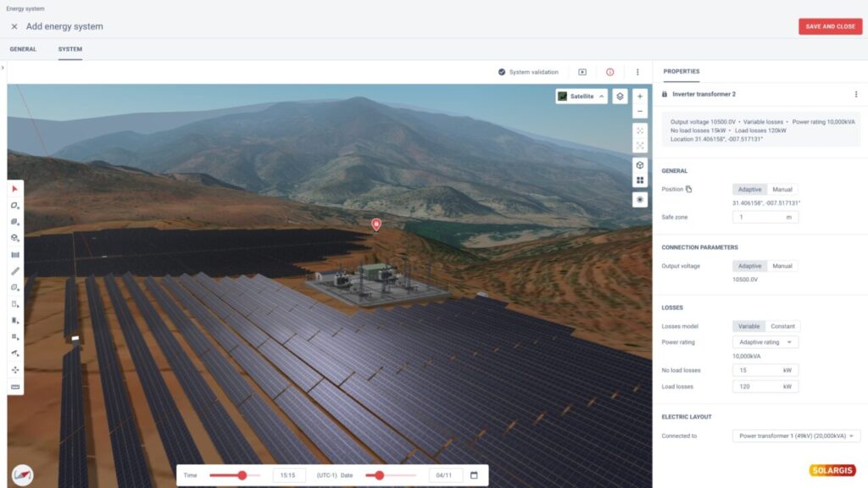Select the pointer flag tool in the left toolbar
Viewport: 868px width, 488px height.
pyautogui.click(x=13, y=187)
